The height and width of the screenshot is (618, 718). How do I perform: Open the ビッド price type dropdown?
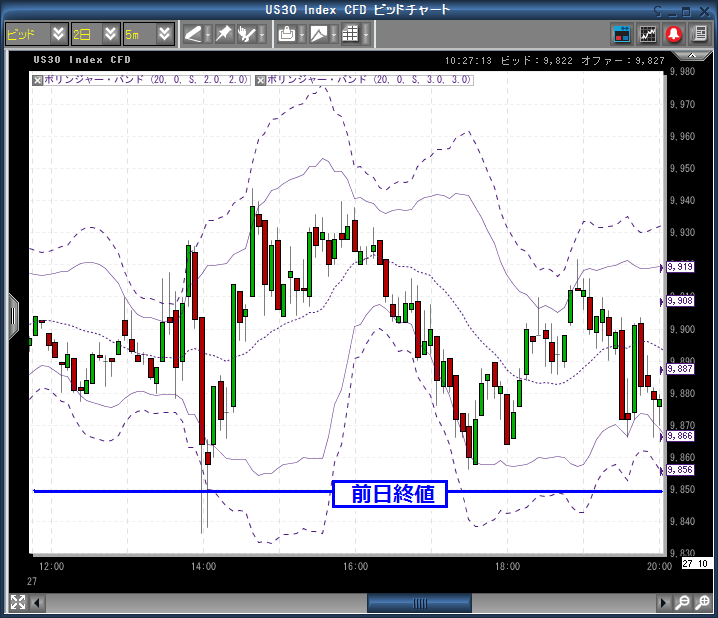tap(58, 34)
